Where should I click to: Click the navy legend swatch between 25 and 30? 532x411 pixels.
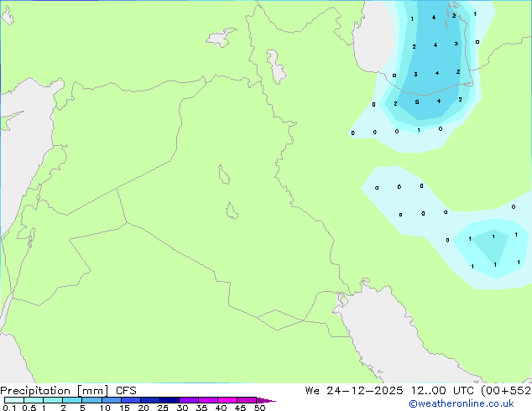170,400
